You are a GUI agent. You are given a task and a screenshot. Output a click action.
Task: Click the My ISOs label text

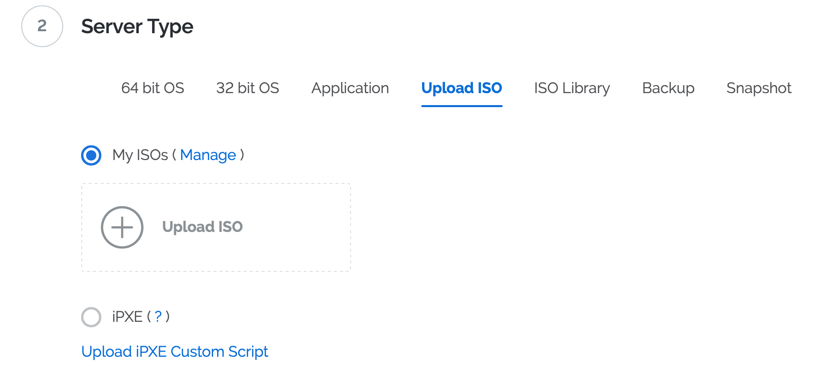(140, 155)
